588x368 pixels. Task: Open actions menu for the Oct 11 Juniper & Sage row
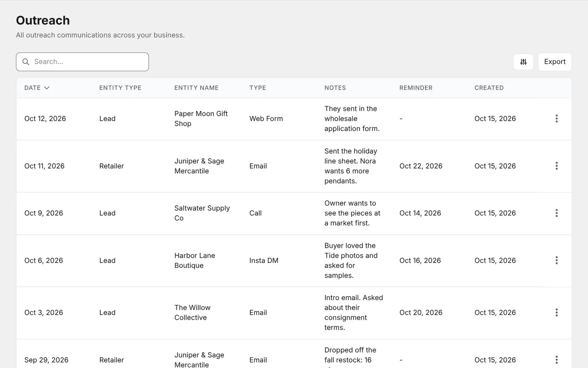point(556,166)
